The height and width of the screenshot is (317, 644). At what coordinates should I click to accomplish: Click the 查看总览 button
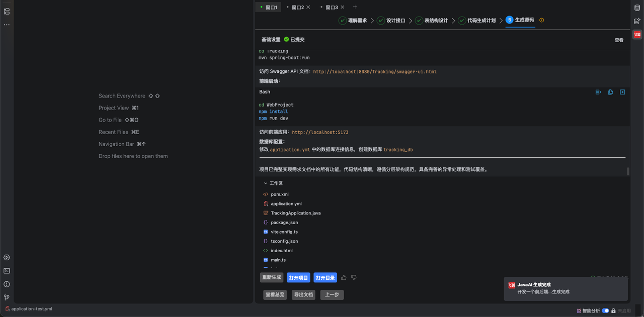point(275,295)
